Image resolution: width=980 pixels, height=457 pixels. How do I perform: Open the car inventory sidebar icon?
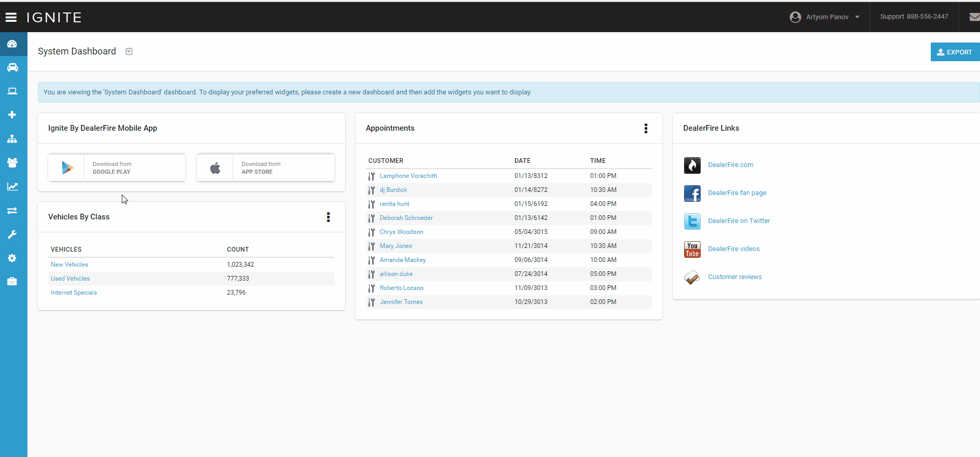coord(12,67)
